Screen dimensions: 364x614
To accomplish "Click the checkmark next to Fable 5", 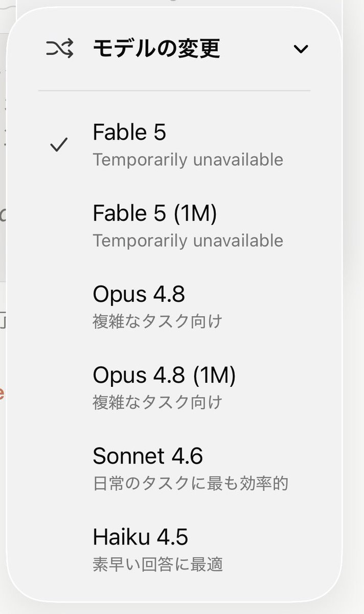I will click(59, 146).
